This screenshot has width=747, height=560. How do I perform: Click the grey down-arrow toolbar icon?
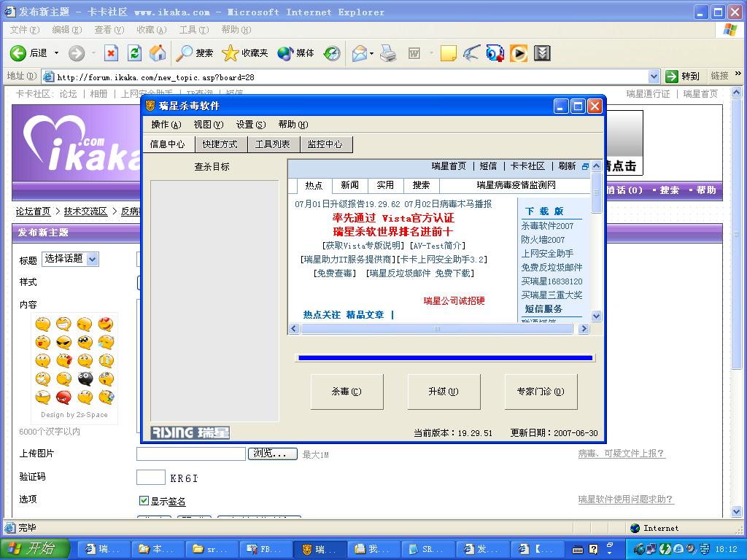pyautogui.click(x=542, y=52)
